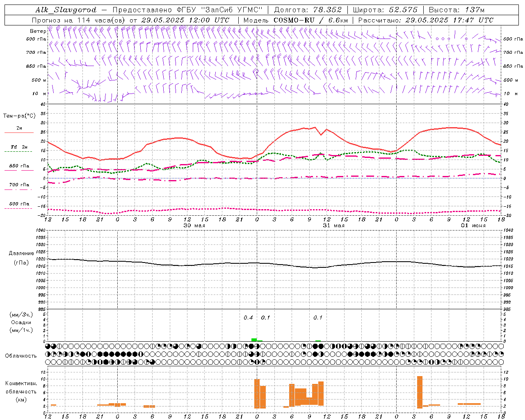Click the 'Широта: 52.575' latitude value
The image size is (525, 420).
click(385, 10)
